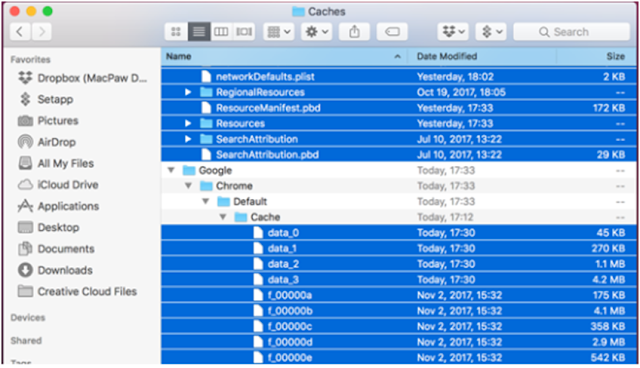Select the data_2 file
The height and width of the screenshot is (368, 640).
tap(399, 264)
